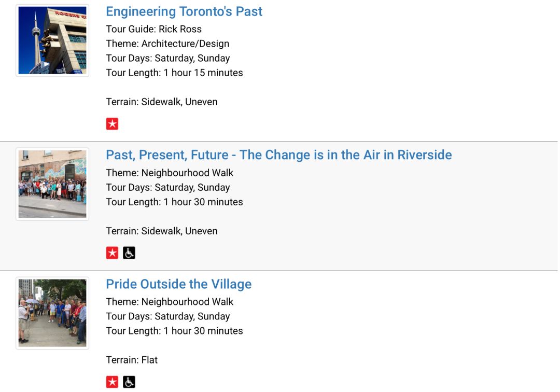The height and width of the screenshot is (392, 560).
Task: Open Past, Present, Future Riverside tour link
Action: click(279, 155)
